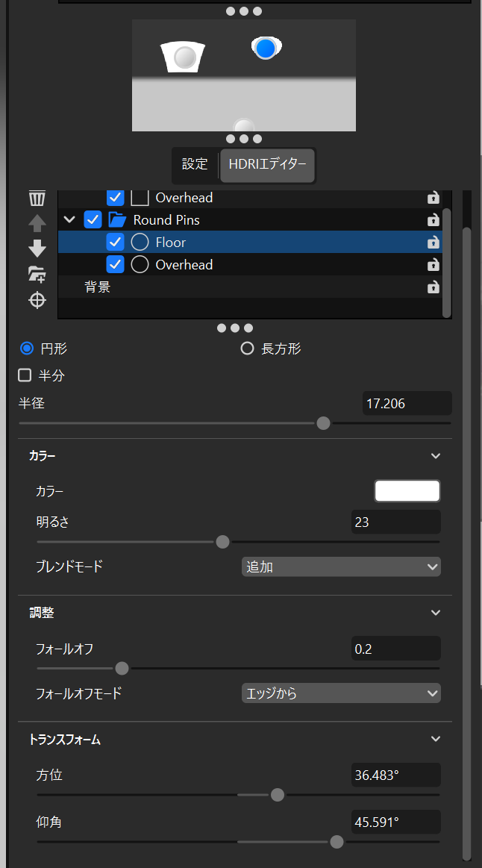Click the 半径 value input field
482x868 pixels.
point(407,404)
